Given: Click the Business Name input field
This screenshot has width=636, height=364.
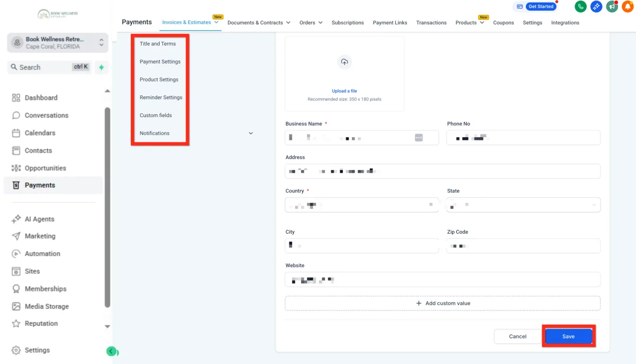Looking at the screenshot, I should click(x=362, y=138).
